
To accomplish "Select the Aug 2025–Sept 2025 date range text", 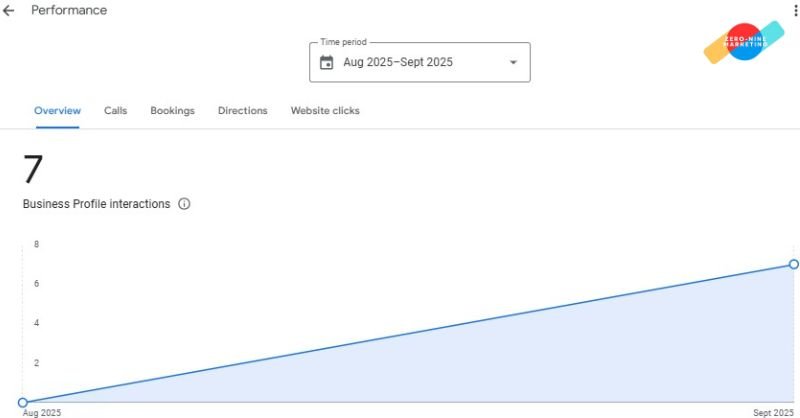I will pos(398,62).
